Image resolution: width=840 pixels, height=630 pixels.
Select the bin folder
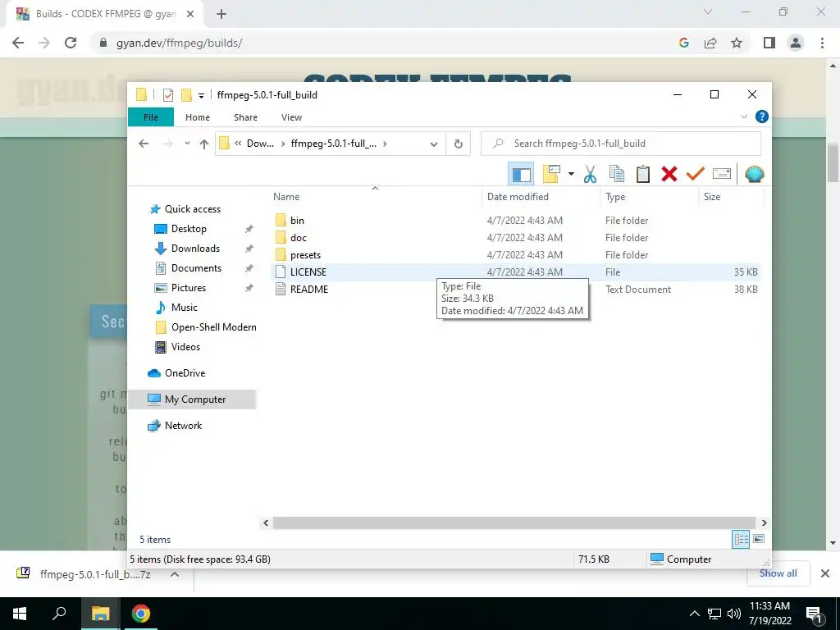coord(297,220)
